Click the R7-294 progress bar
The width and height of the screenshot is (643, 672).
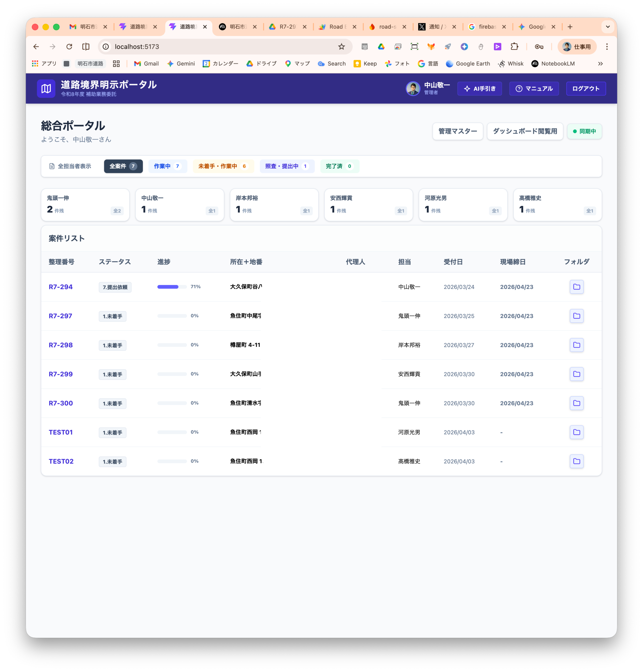[x=172, y=287]
